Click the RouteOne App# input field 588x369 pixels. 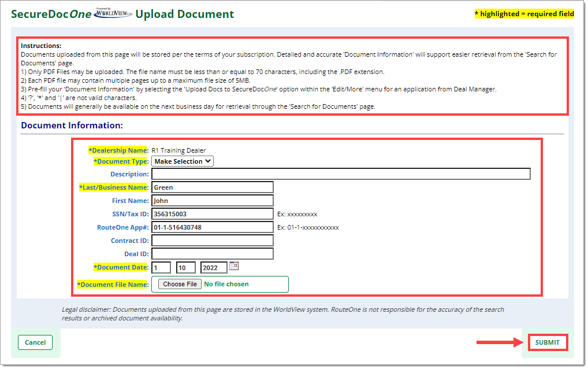212,227
